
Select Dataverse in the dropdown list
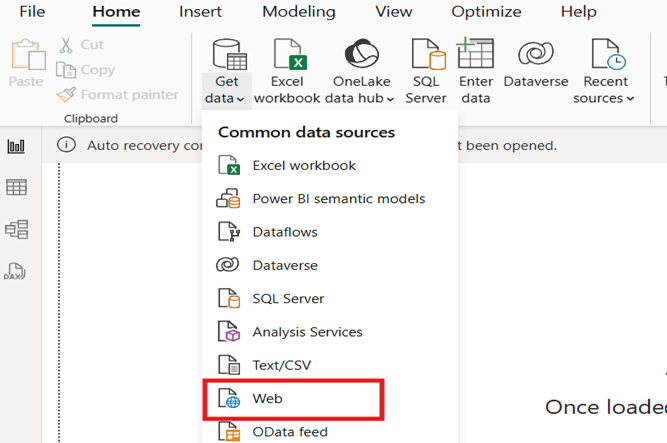point(330,265)
